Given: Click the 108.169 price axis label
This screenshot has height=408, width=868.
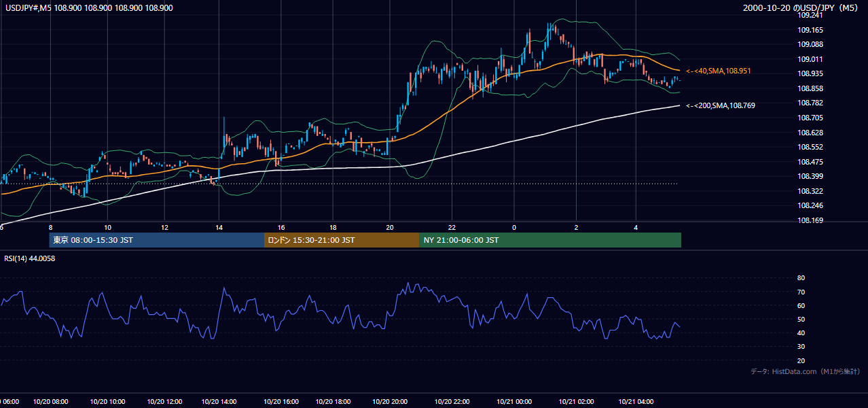Looking at the screenshot, I should [810, 220].
